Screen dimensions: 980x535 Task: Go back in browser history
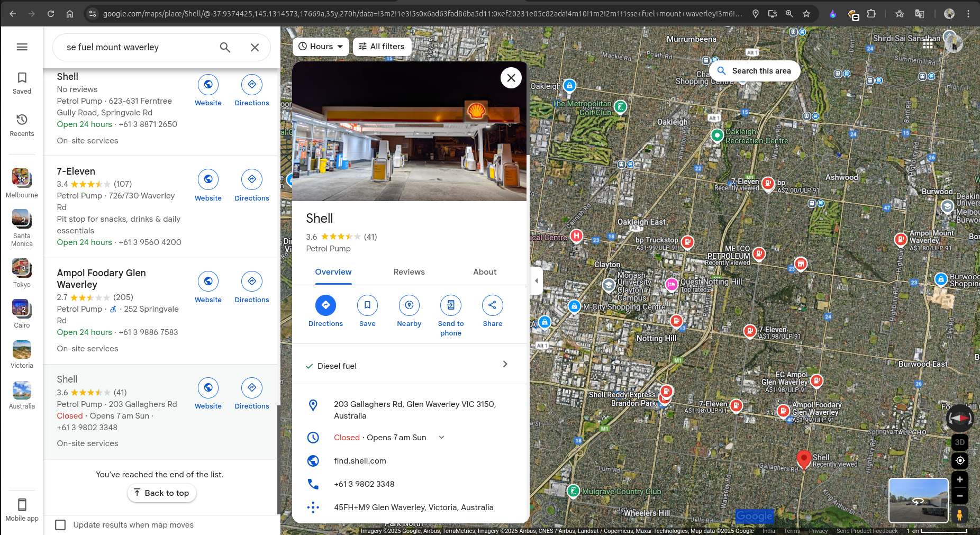coord(13,14)
